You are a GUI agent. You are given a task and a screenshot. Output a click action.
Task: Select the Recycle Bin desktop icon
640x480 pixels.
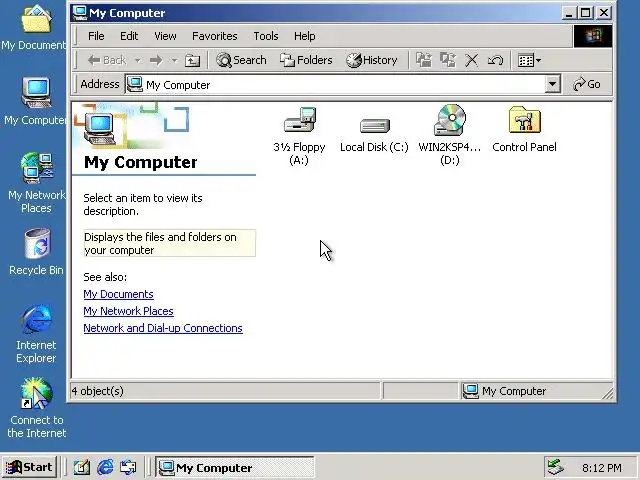point(36,252)
